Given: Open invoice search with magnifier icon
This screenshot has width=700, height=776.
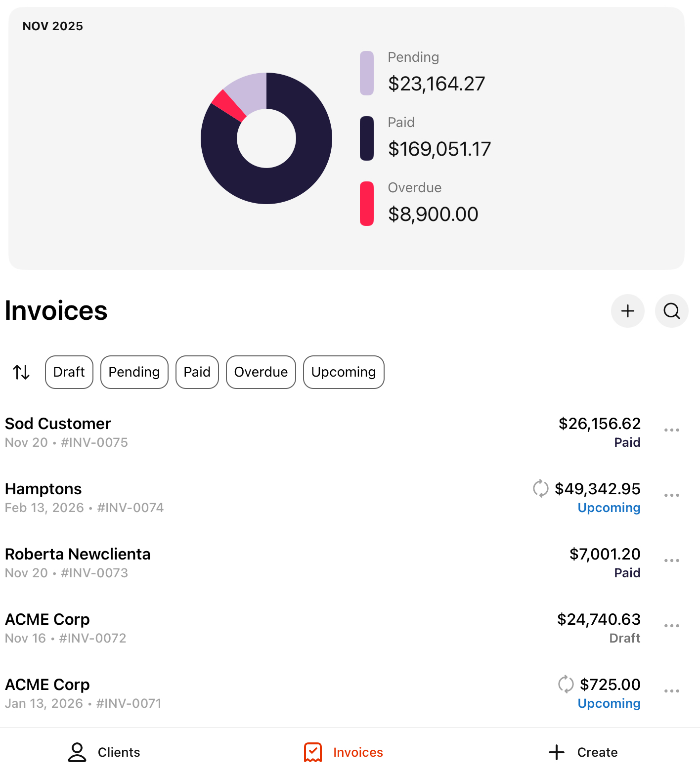Looking at the screenshot, I should pyautogui.click(x=671, y=311).
